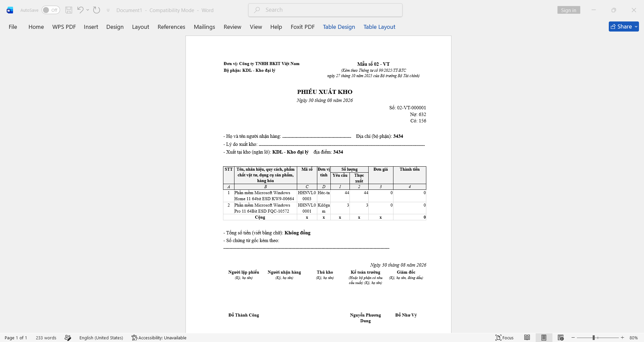The height and width of the screenshot is (342, 644).
Task: Click the PHIẾU XUẤT KHO title
Action: pos(325,92)
